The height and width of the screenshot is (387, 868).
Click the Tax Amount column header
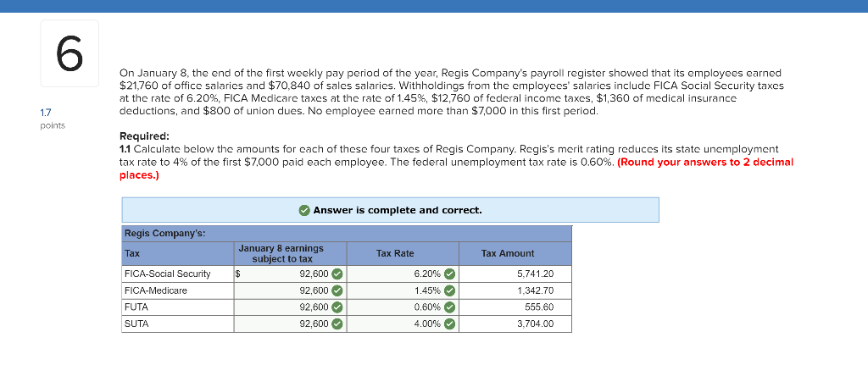[508, 254]
